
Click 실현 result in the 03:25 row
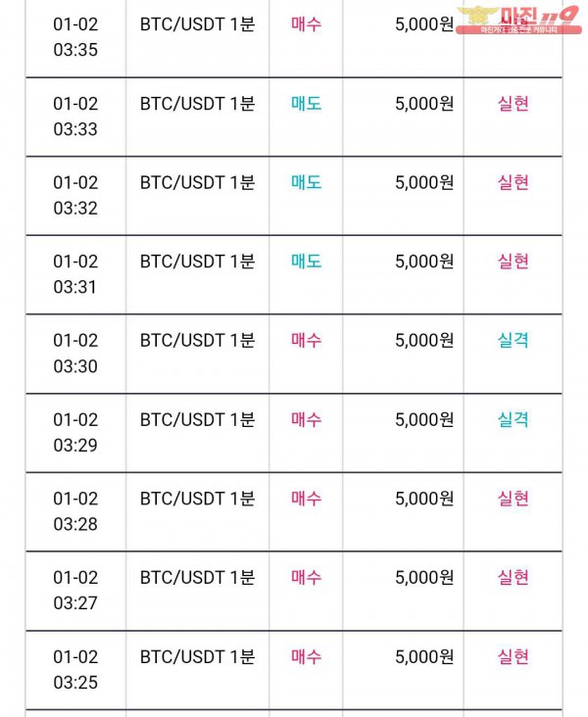pyautogui.click(x=513, y=656)
